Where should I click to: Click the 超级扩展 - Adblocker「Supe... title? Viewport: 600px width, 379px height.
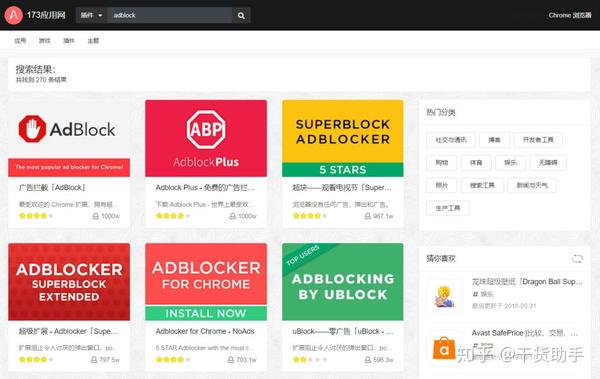[x=68, y=331]
